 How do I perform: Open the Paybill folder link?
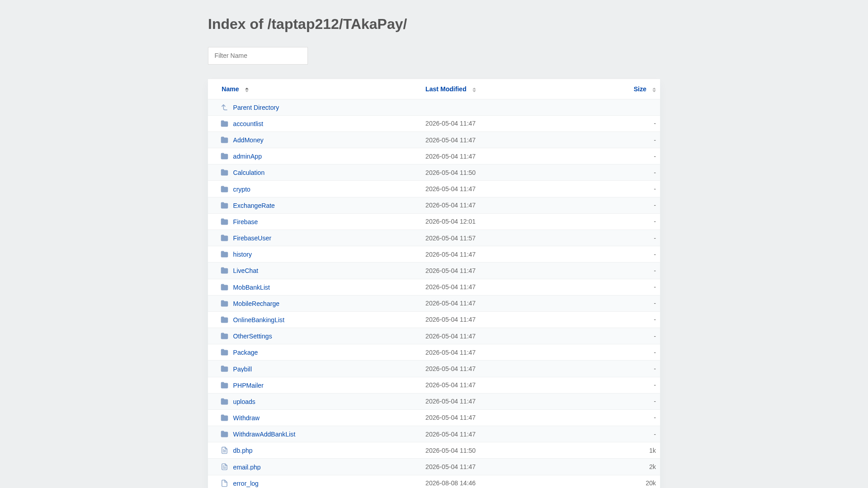242,369
